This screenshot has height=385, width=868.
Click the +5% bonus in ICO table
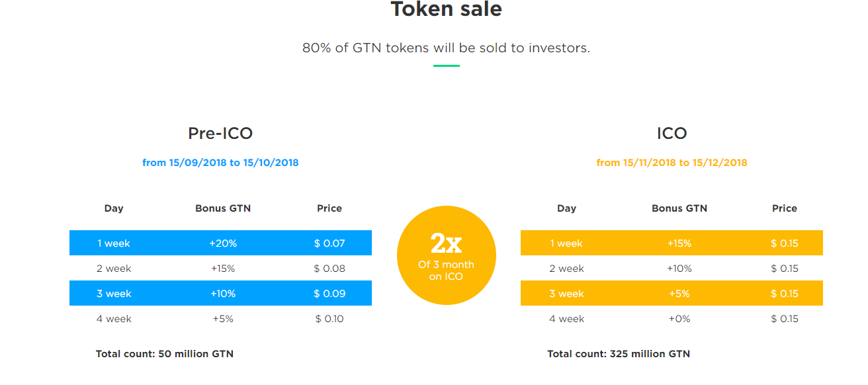[x=679, y=294]
